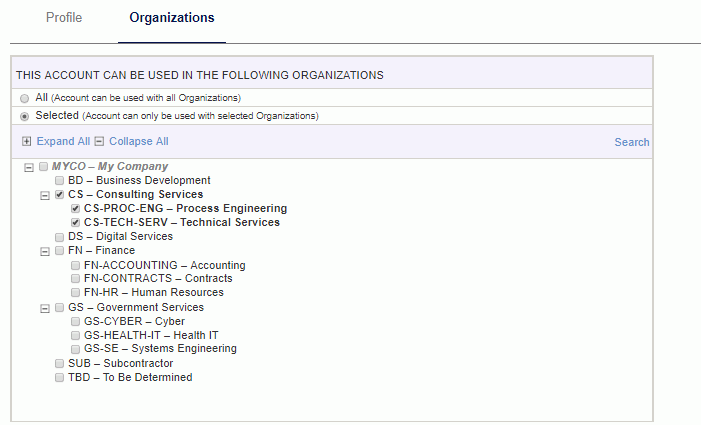This screenshot has width=701, height=425.
Task: Enable the FN-ACCOUNTING checkbox
Action: [76, 266]
